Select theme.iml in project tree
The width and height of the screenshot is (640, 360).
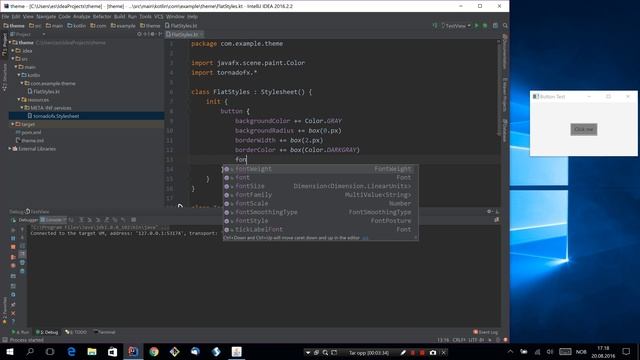click(x=30, y=140)
